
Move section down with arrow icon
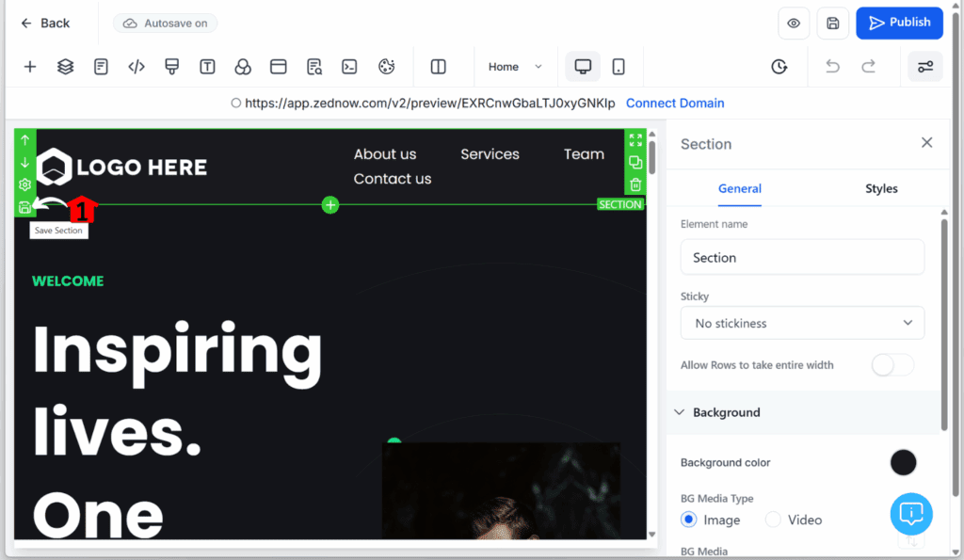(x=24, y=162)
